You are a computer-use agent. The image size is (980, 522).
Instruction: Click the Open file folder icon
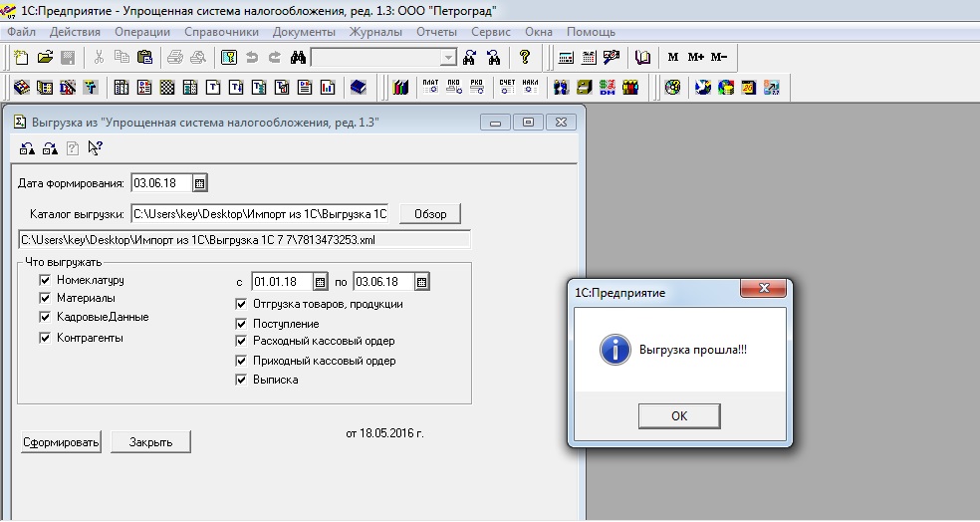pyautogui.click(x=45, y=57)
